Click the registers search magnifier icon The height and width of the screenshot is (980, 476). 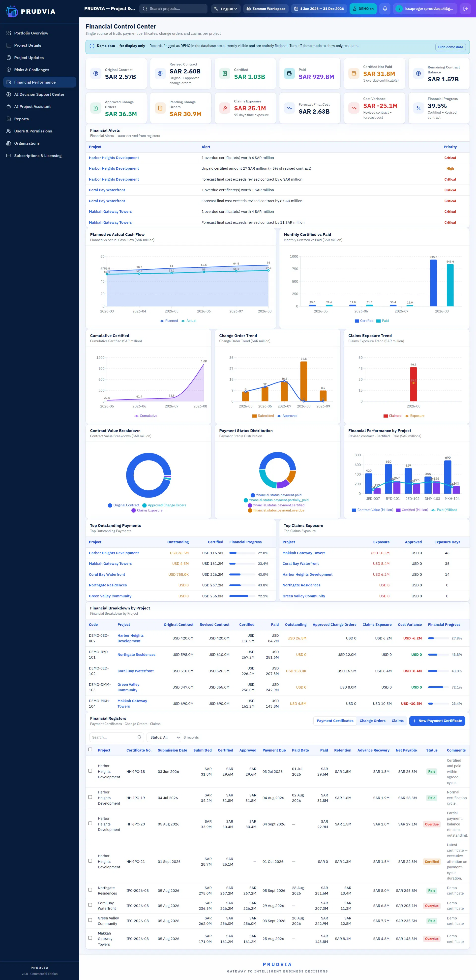pyautogui.click(x=140, y=737)
